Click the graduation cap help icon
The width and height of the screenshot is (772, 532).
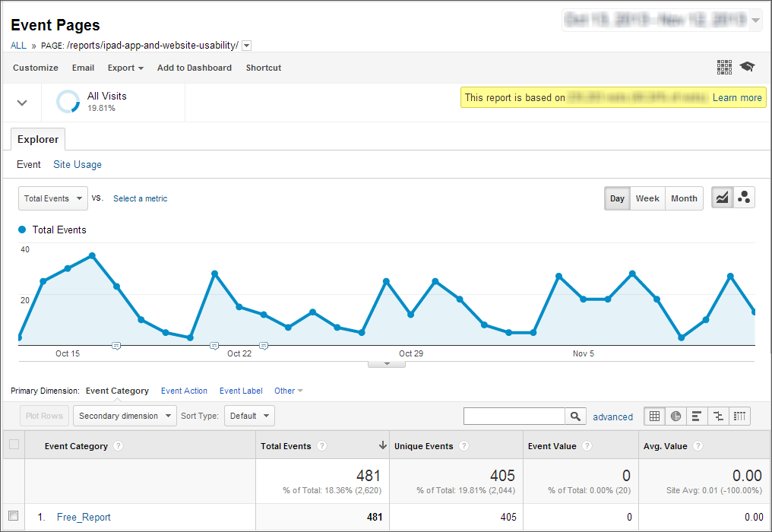pos(747,67)
